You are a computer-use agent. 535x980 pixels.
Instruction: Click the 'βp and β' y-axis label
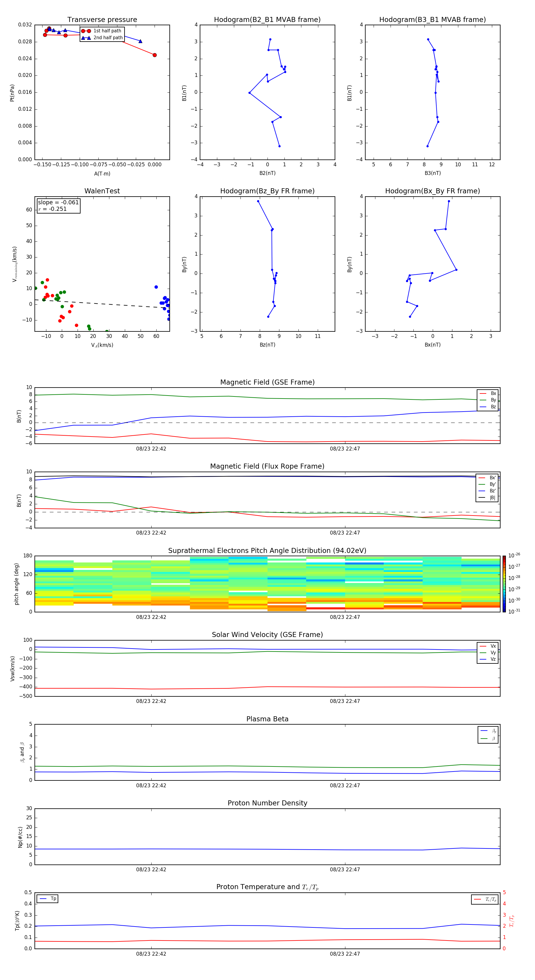tap(22, 752)
